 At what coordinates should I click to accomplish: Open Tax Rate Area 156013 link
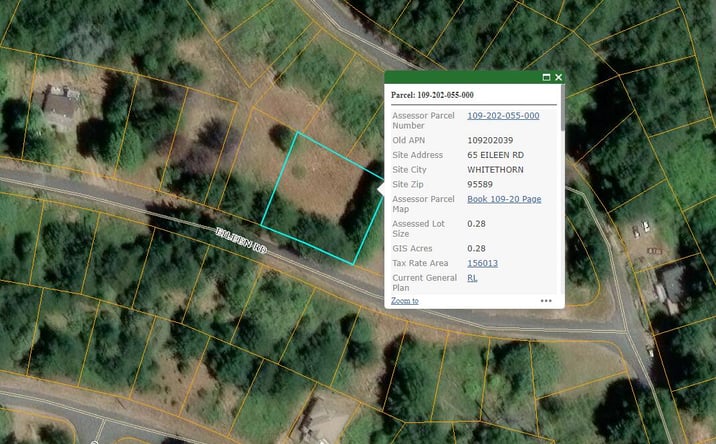483,263
